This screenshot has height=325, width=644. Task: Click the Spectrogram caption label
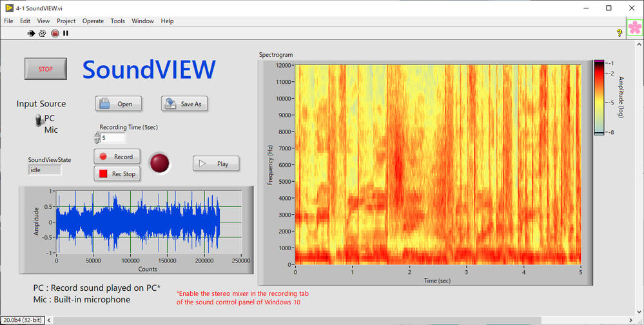click(276, 55)
